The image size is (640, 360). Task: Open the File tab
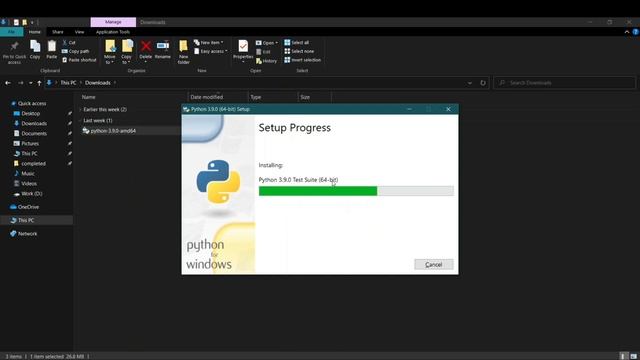coord(11,32)
